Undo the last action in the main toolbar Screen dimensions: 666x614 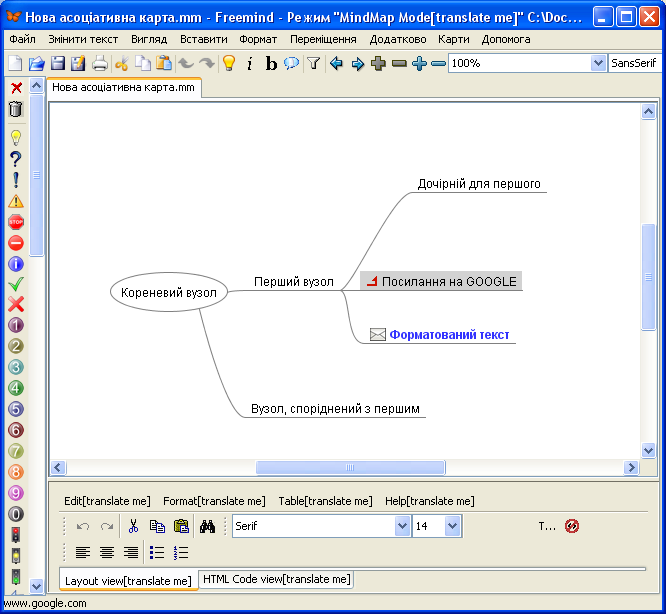coord(186,63)
